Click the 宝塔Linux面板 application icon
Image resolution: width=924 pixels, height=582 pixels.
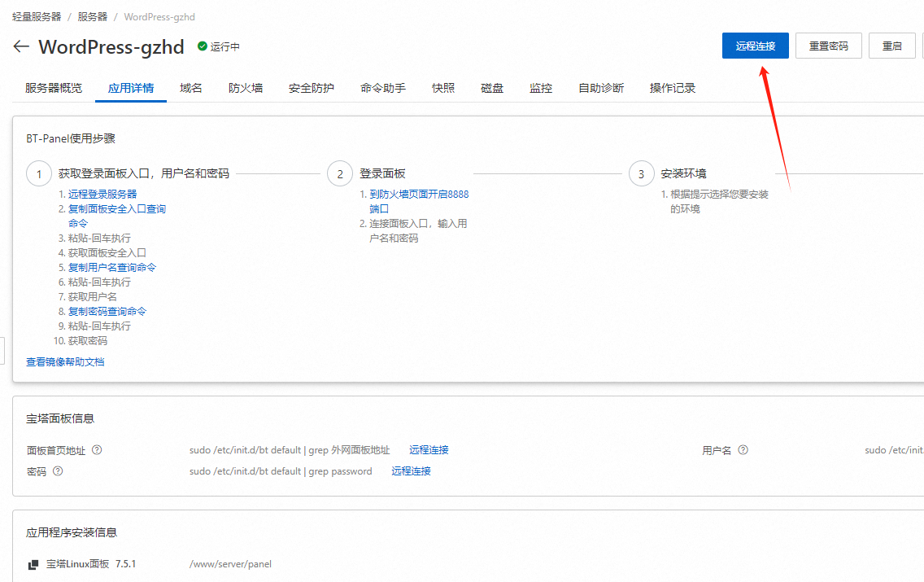[x=33, y=564]
